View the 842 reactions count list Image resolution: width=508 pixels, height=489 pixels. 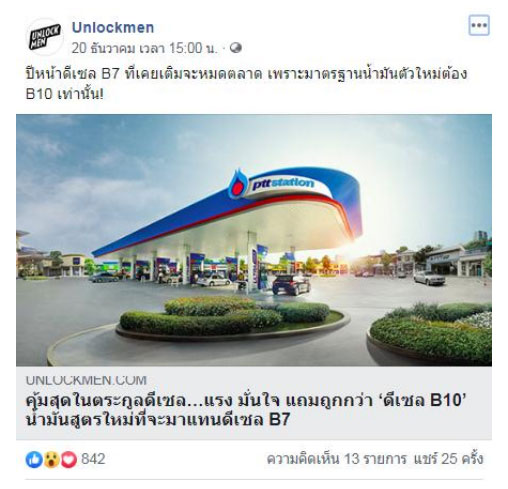93,459
